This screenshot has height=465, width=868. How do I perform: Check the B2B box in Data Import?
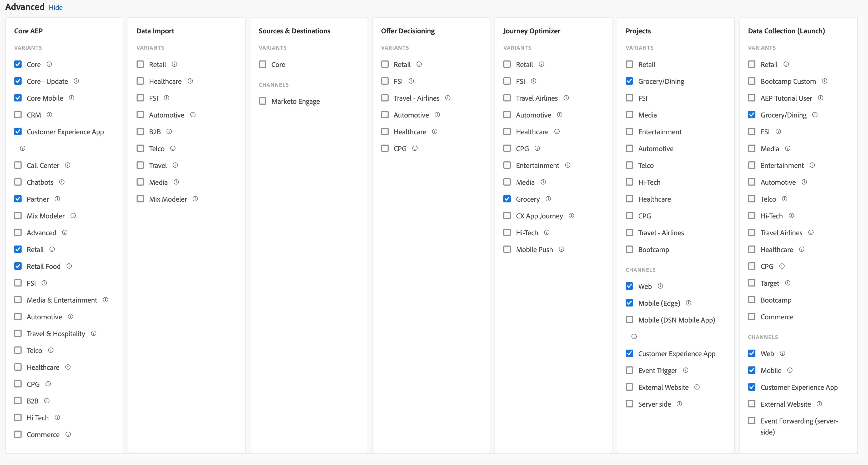point(141,132)
